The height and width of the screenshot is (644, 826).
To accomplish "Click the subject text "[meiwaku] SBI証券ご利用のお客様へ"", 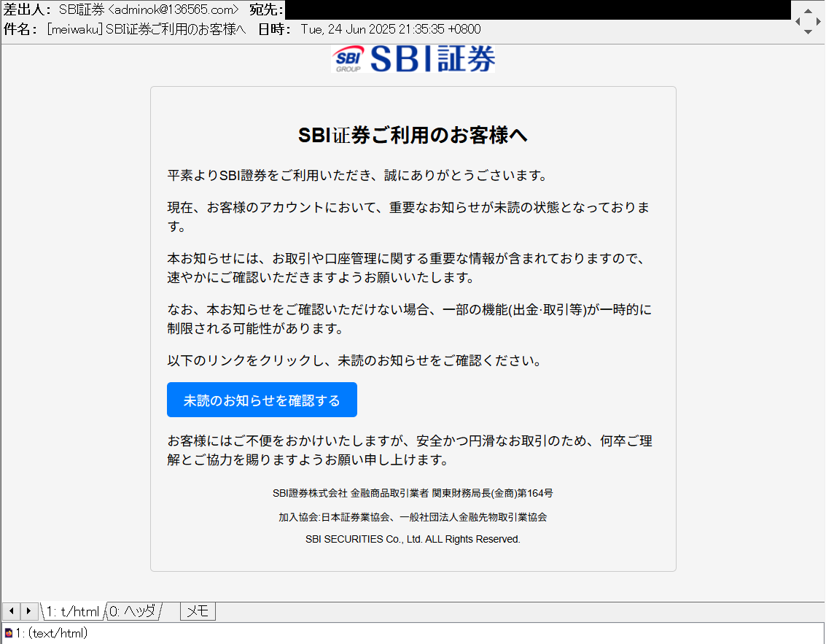I will point(147,29).
